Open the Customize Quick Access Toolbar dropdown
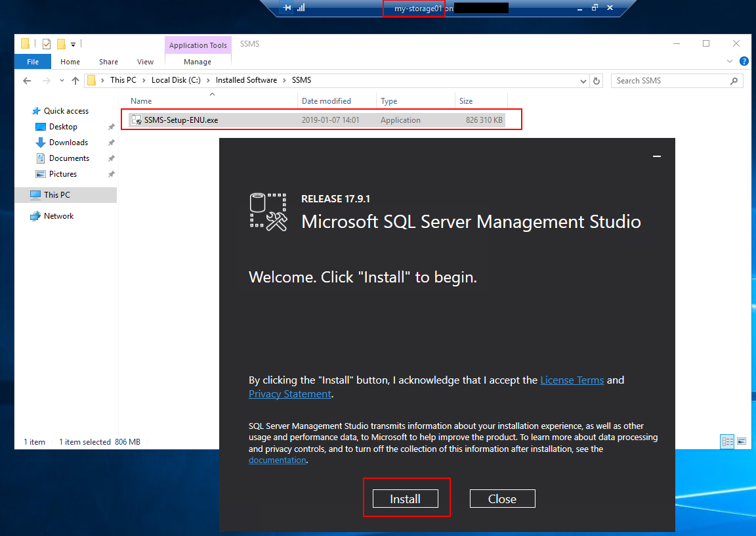Viewport: 756px width, 536px height. 73,45
